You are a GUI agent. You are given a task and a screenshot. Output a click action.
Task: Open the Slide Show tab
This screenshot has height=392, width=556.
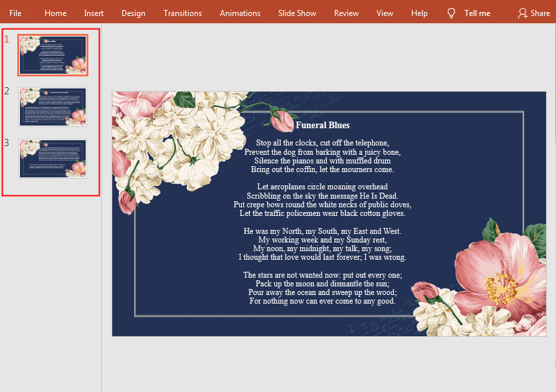tap(297, 13)
